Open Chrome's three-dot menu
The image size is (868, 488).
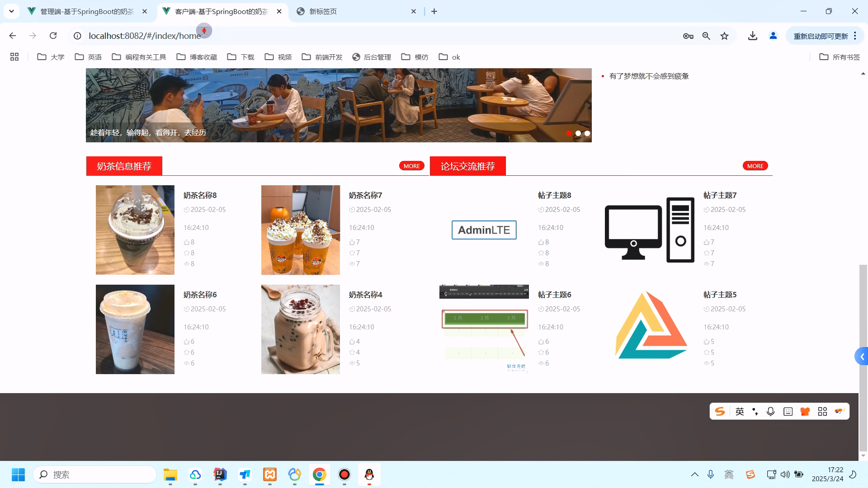855,35
